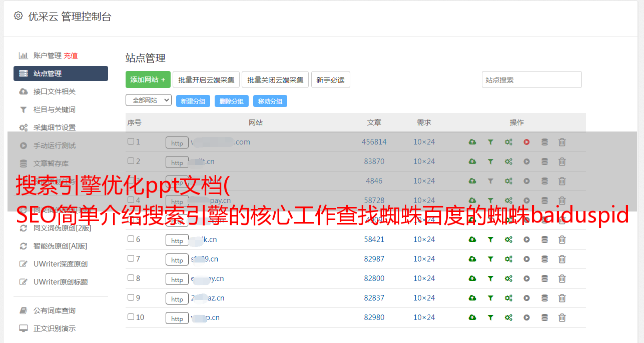Open 公有词库查询 in the sidebar
Screen dimensions: 644x343
point(55,310)
